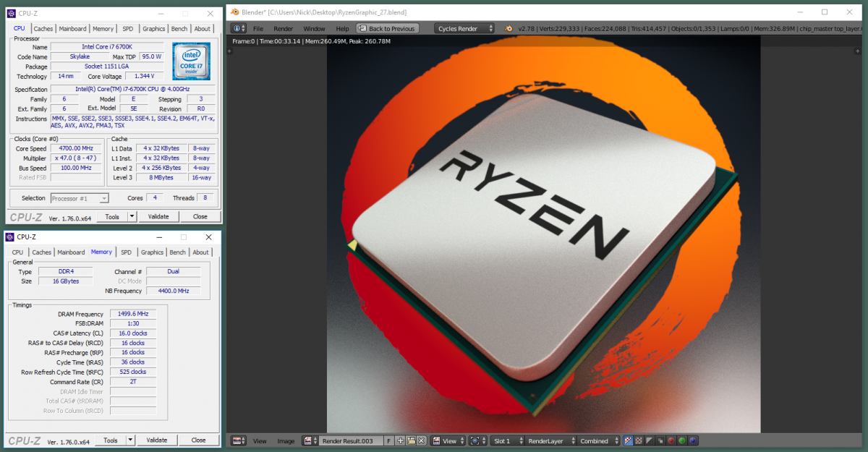Open the View mode dropdown in the image editor
Screen dimensions: 868x452
click(x=448, y=440)
